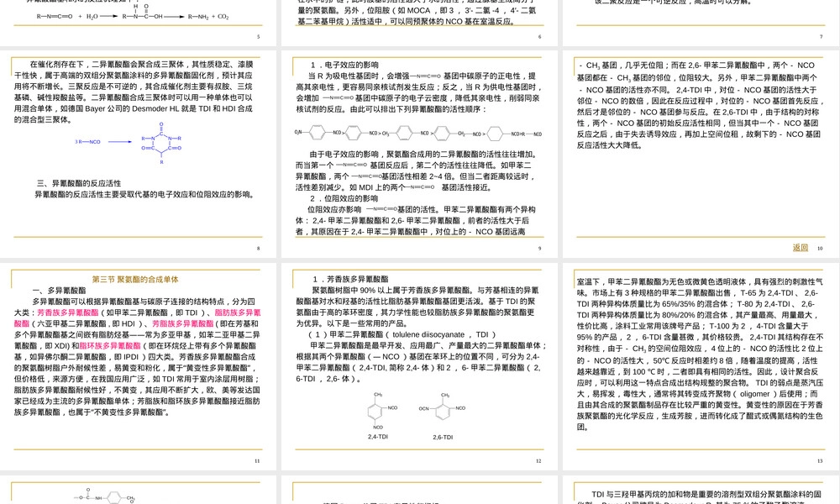Click the text （1）甲苯二异氰酸酯（tolulene diisocyanate，TDI）

pos(403,335)
